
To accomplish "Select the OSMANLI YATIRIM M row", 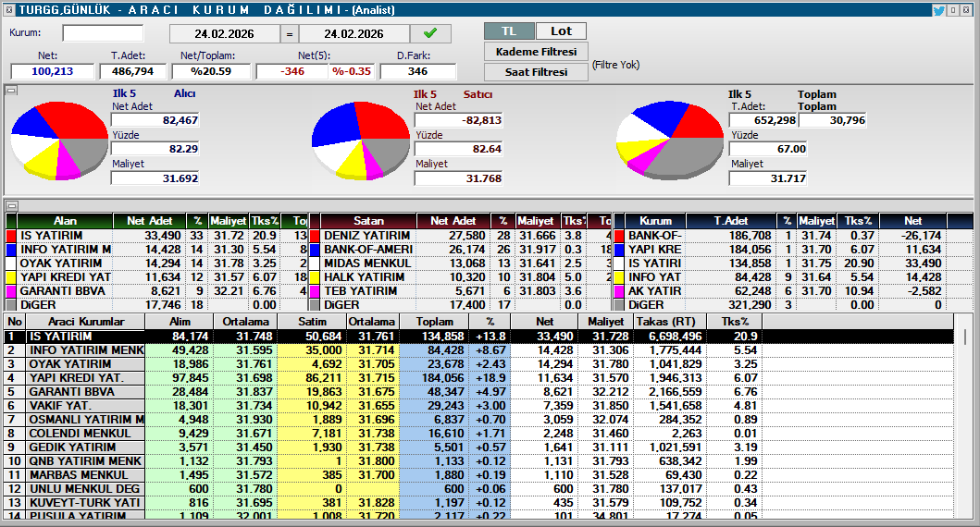I will [478, 420].
